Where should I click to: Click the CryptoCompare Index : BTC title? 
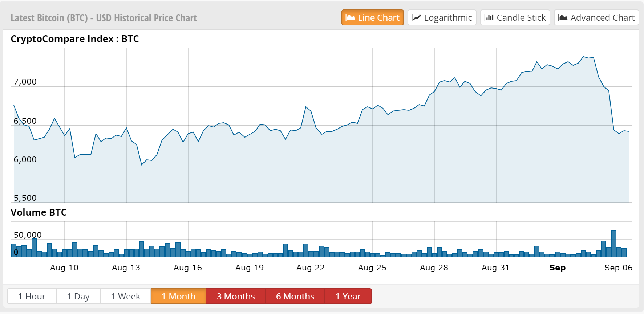click(x=75, y=39)
